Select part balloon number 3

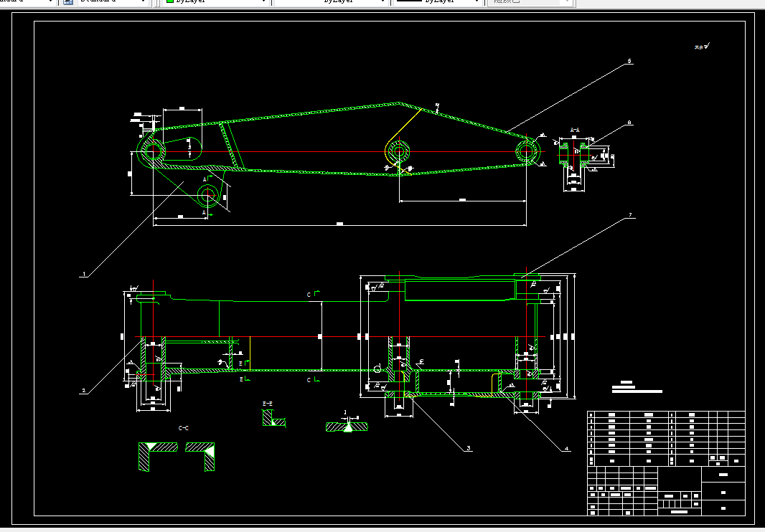(469, 448)
